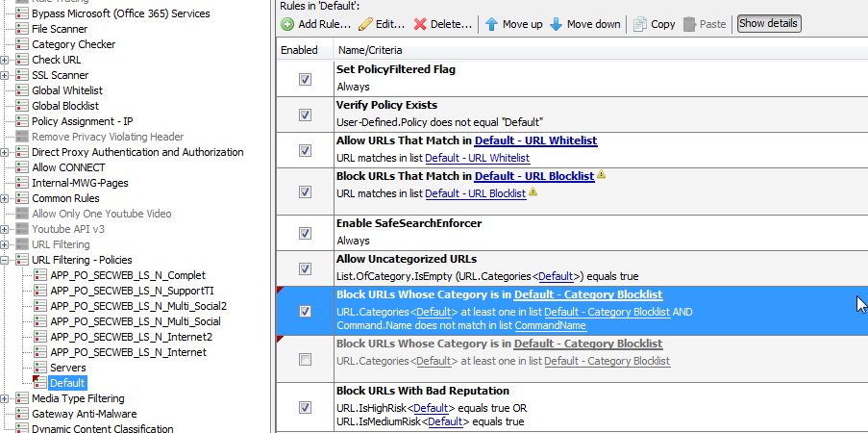Image resolution: width=868 pixels, height=433 pixels.
Task: Enable the disabled Category Blocklist rule
Action: pyautogui.click(x=305, y=360)
